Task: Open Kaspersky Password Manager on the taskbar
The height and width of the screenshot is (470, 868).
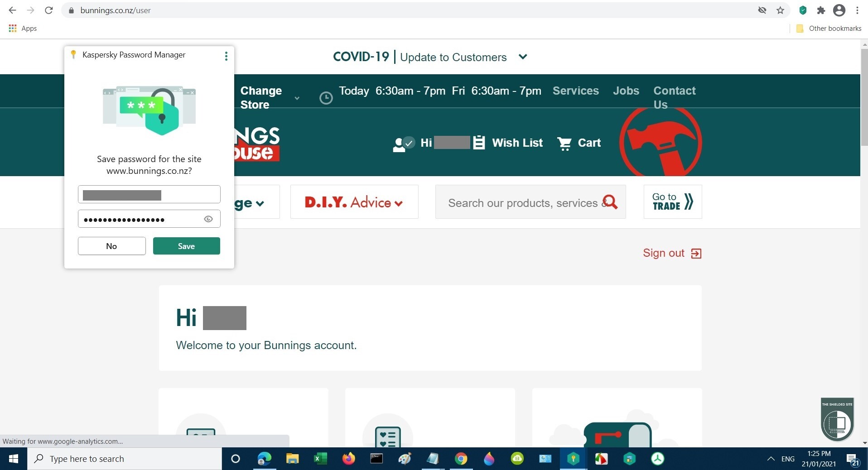Action: [x=573, y=459]
